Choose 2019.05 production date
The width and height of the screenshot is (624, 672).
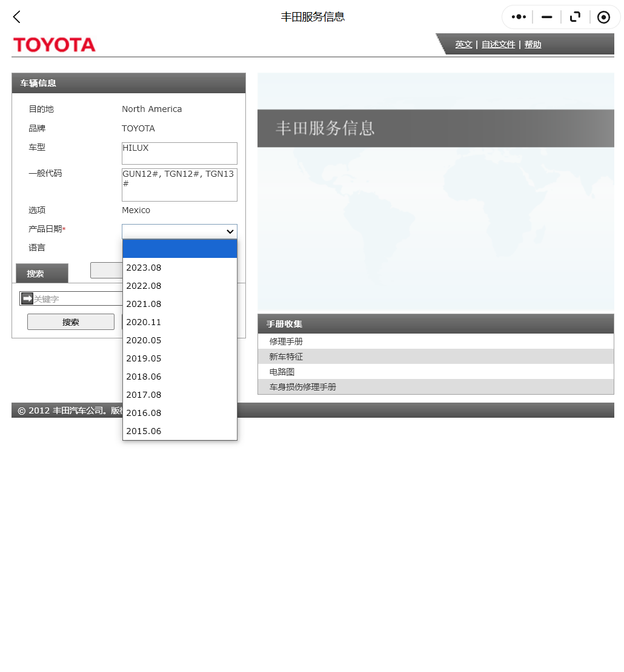tap(144, 358)
